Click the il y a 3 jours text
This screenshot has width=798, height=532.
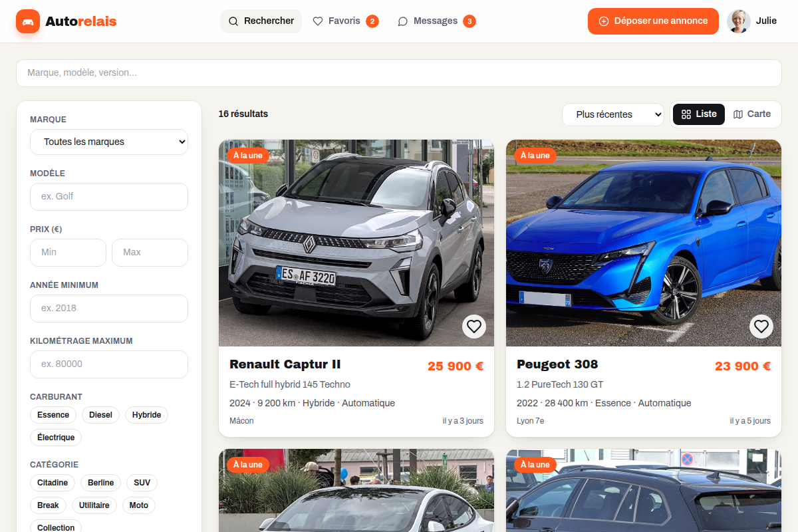tap(463, 421)
